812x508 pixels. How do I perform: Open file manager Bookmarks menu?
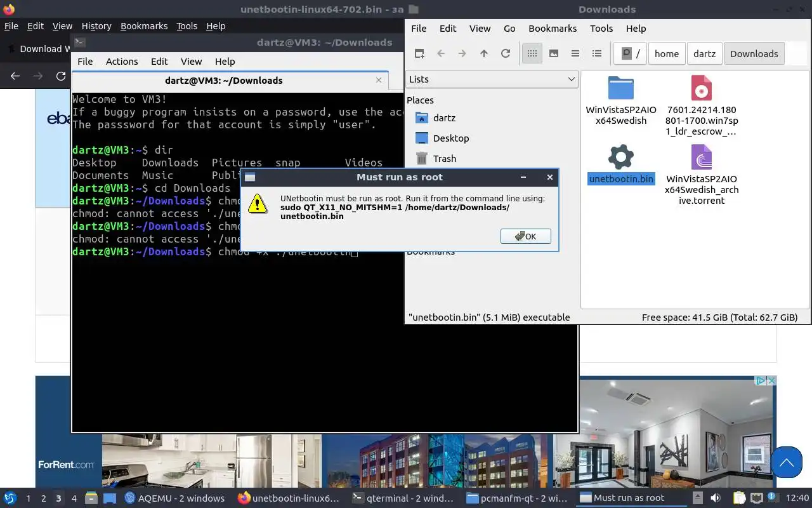click(x=553, y=29)
